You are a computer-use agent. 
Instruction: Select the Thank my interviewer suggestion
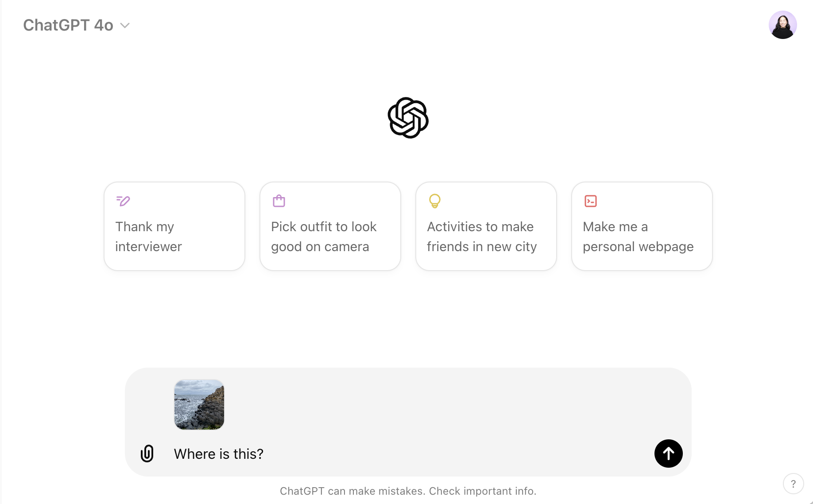coord(174,226)
